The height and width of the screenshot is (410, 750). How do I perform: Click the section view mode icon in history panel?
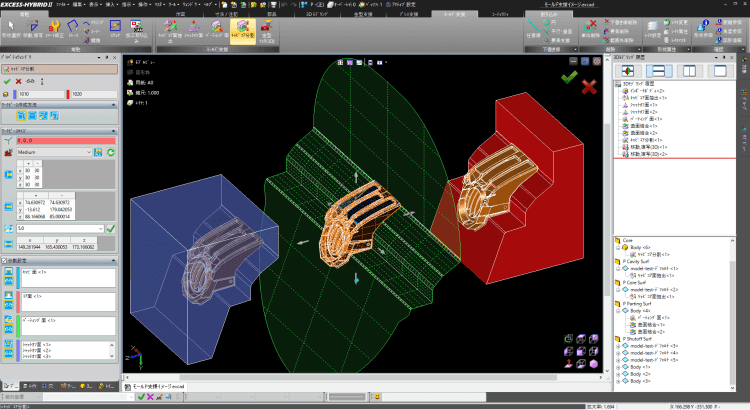point(628,71)
